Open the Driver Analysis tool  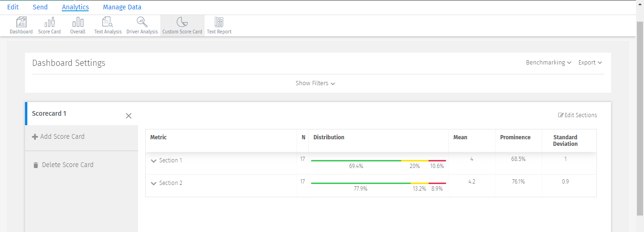pos(142,22)
